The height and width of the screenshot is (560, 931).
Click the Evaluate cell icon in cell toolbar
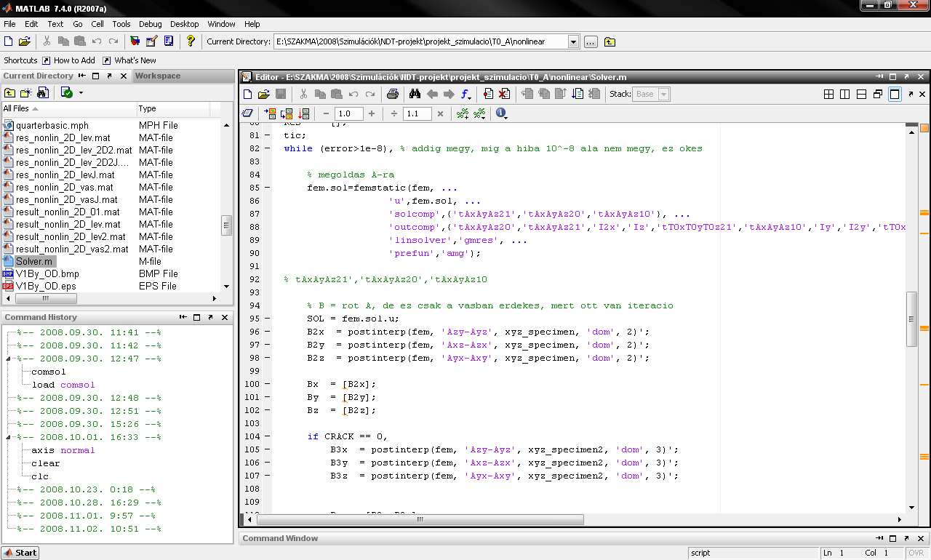[x=270, y=113]
